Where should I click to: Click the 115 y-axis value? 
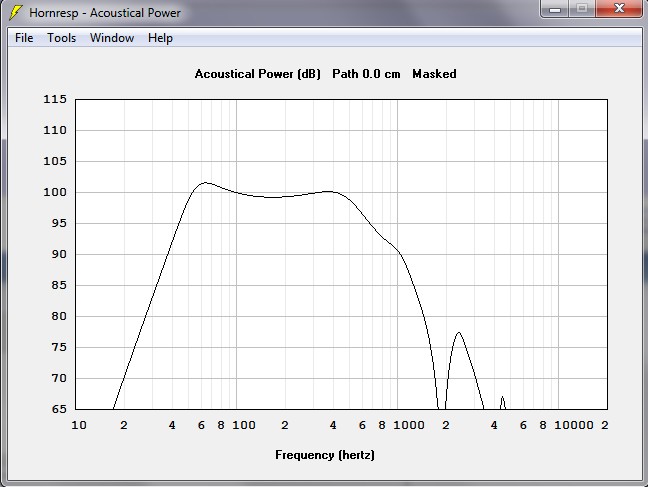pos(55,99)
